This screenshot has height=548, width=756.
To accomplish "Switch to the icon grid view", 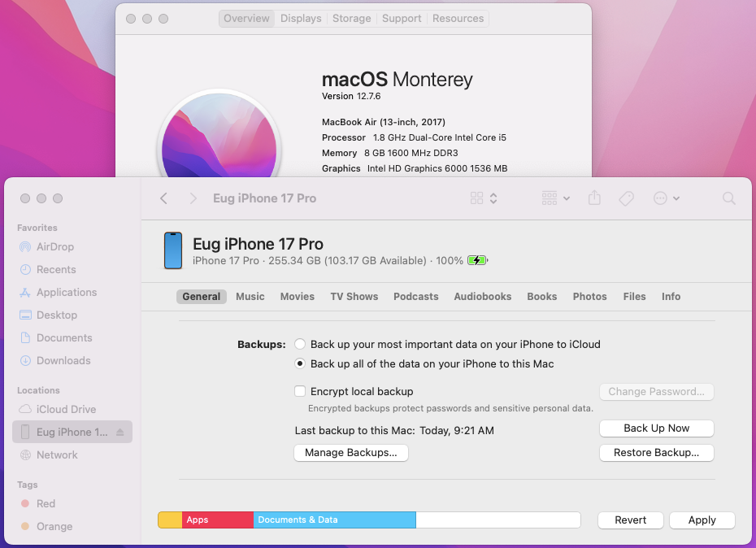I will (x=477, y=198).
